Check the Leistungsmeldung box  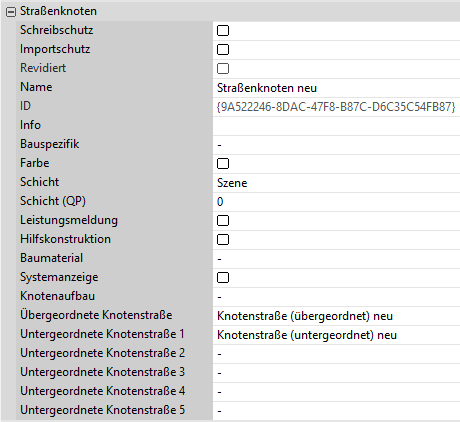[x=223, y=221]
